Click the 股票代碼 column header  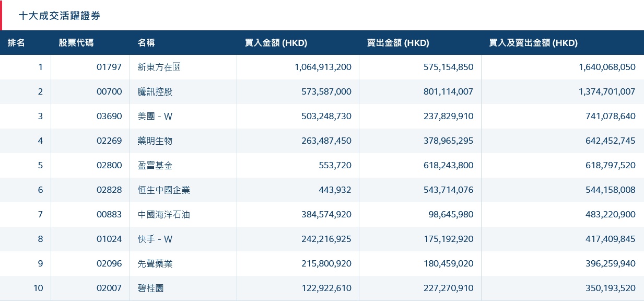click(76, 43)
